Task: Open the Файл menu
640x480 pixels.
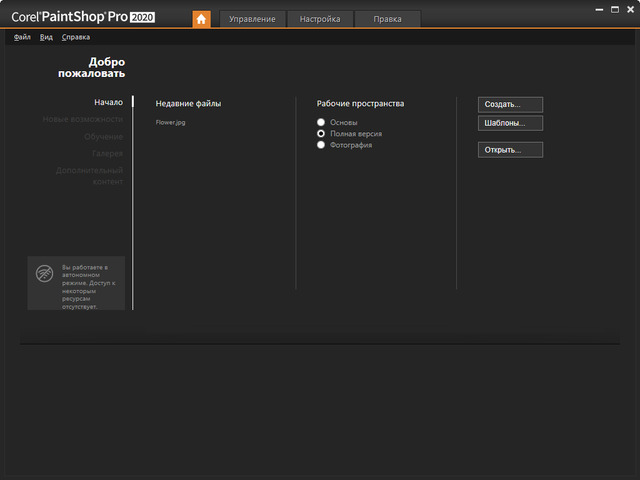Action: point(22,37)
